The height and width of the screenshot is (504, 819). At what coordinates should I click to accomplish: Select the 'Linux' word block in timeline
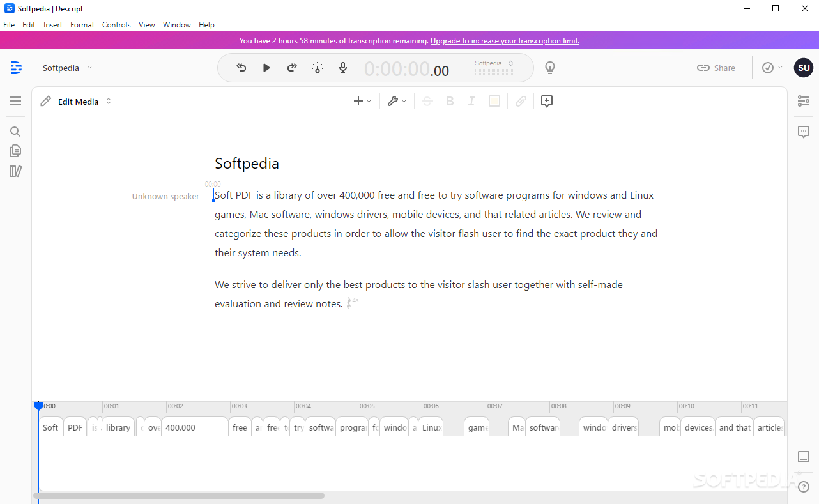431,427
